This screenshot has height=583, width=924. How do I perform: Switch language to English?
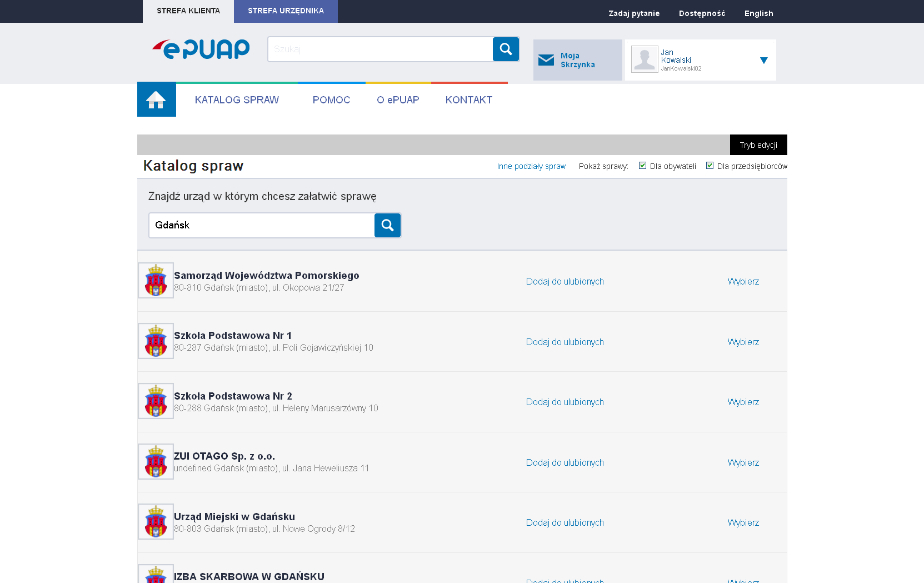click(758, 13)
